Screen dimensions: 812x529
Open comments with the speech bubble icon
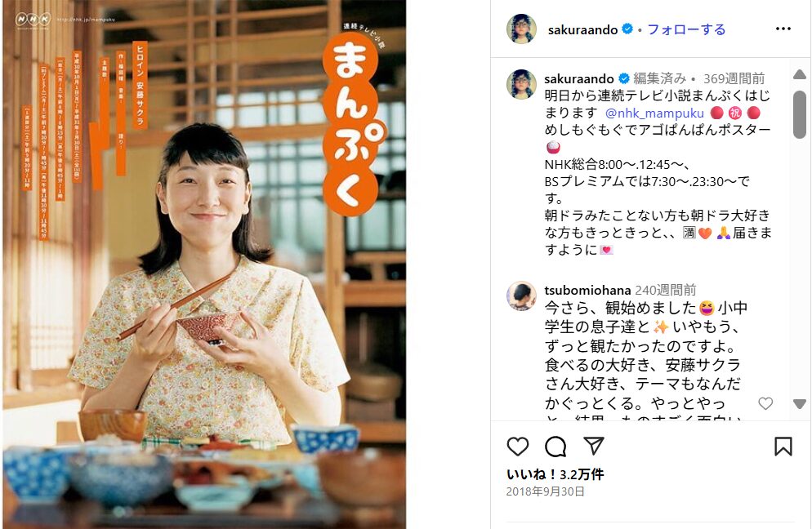[x=555, y=447]
